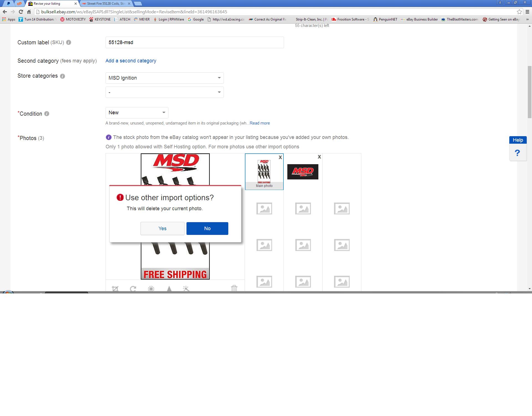The width and height of the screenshot is (532, 416).
Task: Show more bookmarks chevron
Action: tap(527, 19)
